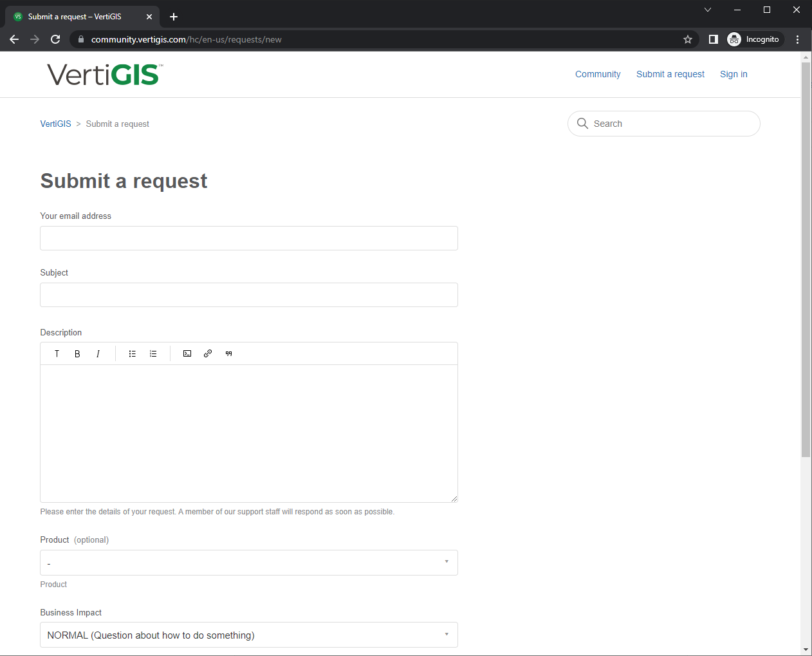Grab the description box resize handle
Screen dimensions: 812x656
pos(454,498)
